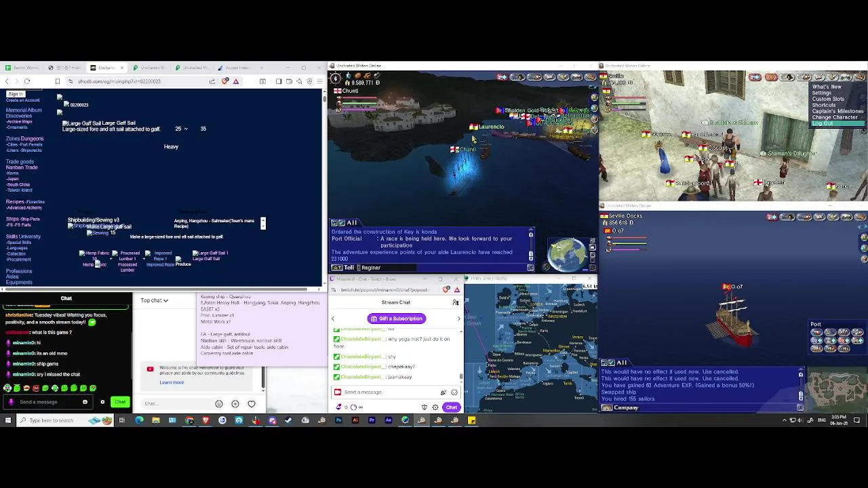Select Captain's Milestones in game menu
This screenshot has height=488, width=868.
click(837, 111)
